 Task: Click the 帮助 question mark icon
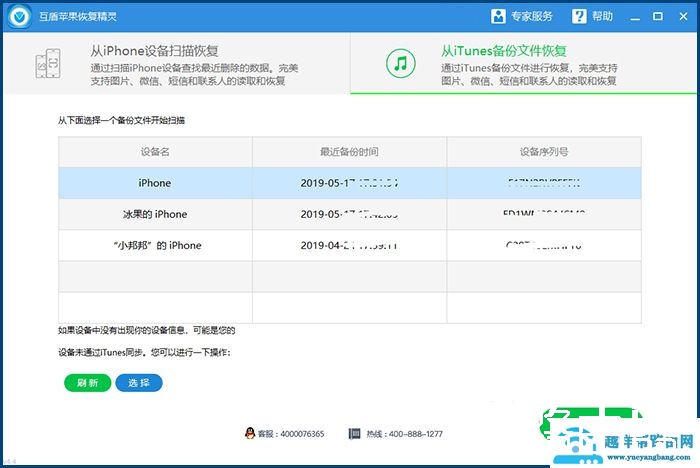point(579,17)
